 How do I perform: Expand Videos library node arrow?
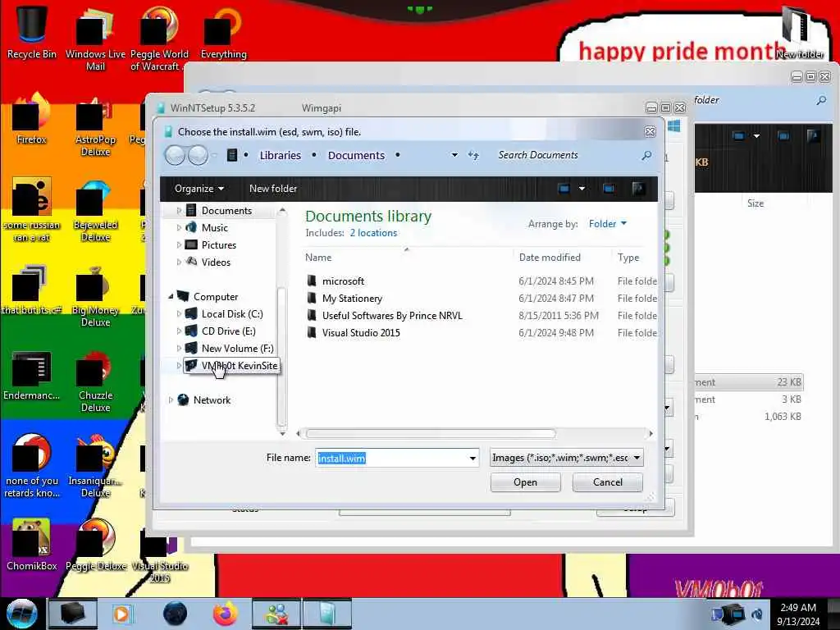pyautogui.click(x=179, y=262)
